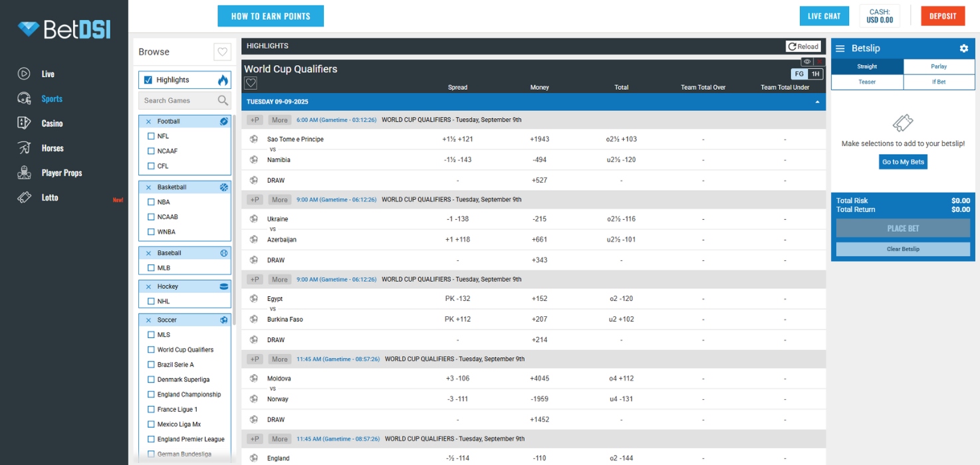This screenshot has height=465, width=980.
Task: Click the soccer ball icon beside Moldova
Action: point(253,378)
